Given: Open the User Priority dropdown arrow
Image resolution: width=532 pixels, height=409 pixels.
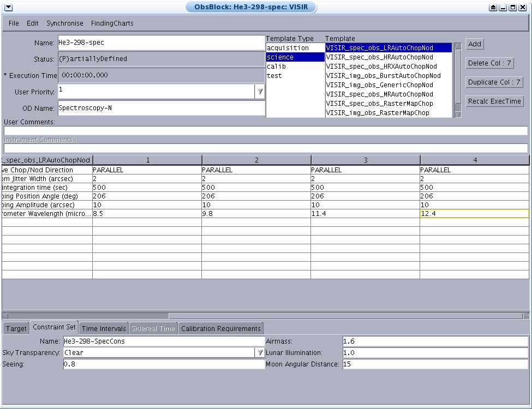Looking at the screenshot, I should pos(260,92).
